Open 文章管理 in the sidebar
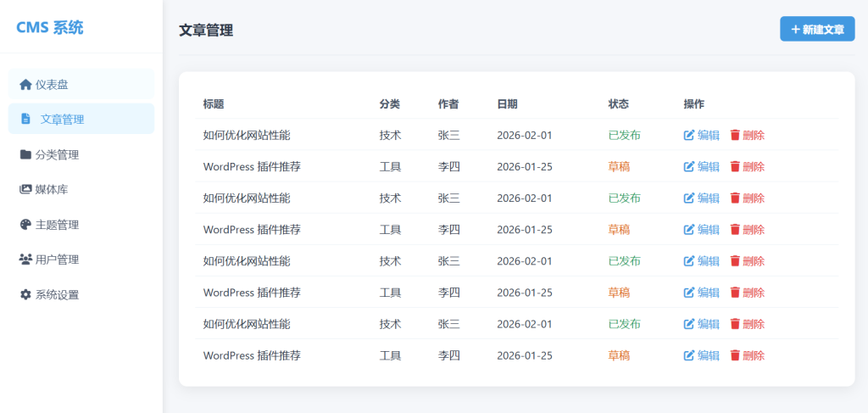The width and height of the screenshot is (868, 413). click(62, 120)
